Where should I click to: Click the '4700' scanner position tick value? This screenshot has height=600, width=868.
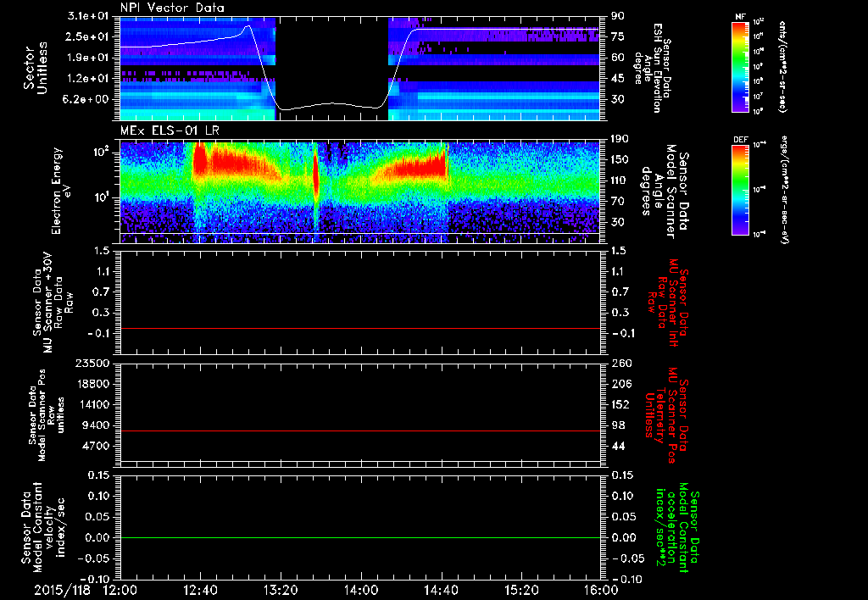pyautogui.click(x=97, y=446)
